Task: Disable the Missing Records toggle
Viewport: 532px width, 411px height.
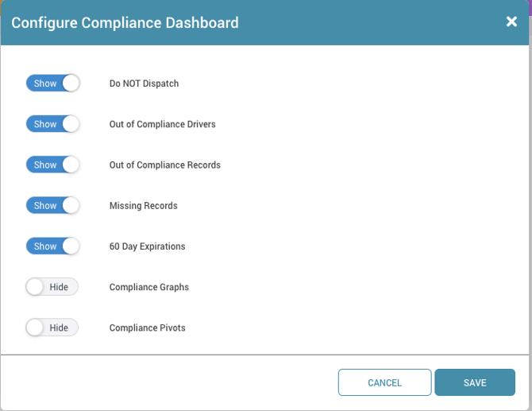Action: tap(53, 205)
